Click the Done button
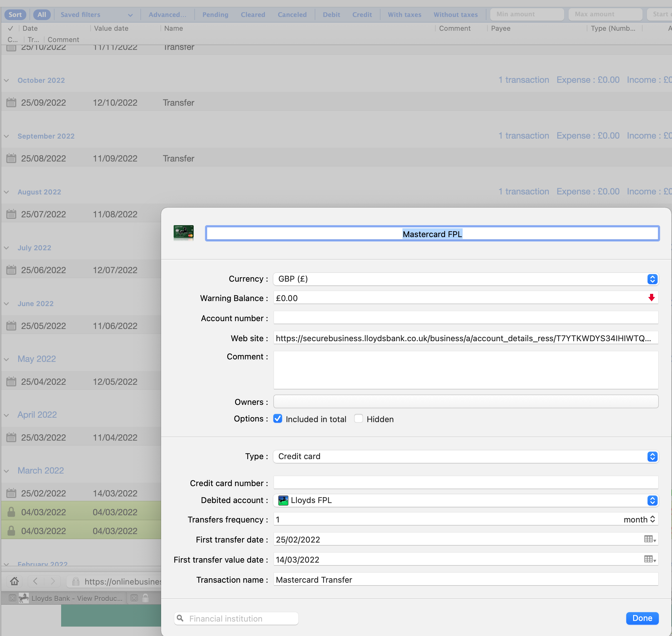Screen dimensions: 672x636 click(x=642, y=618)
